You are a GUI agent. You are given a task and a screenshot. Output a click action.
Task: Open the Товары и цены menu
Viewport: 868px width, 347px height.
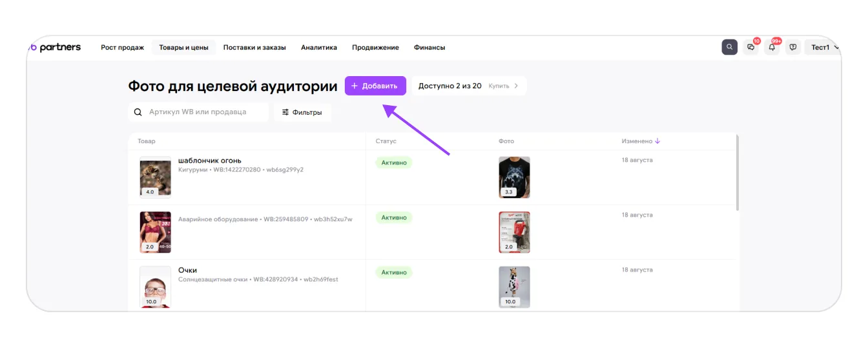coord(183,47)
